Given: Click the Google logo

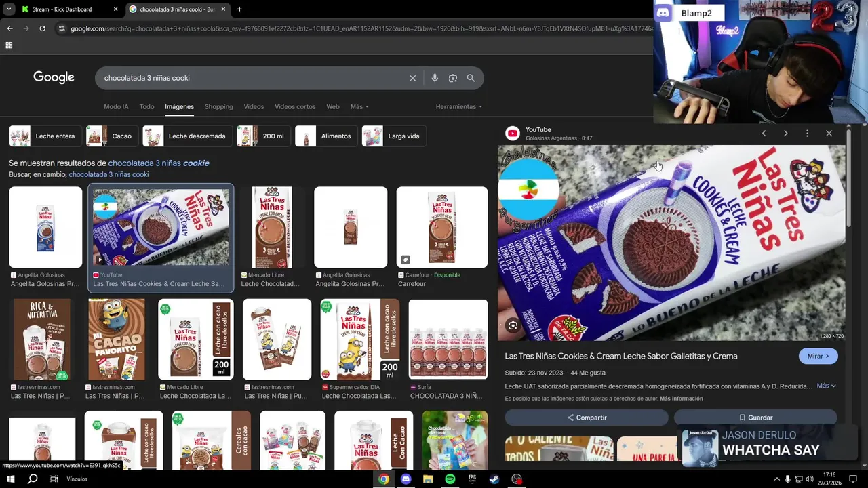Looking at the screenshot, I should [x=54, y=77].
